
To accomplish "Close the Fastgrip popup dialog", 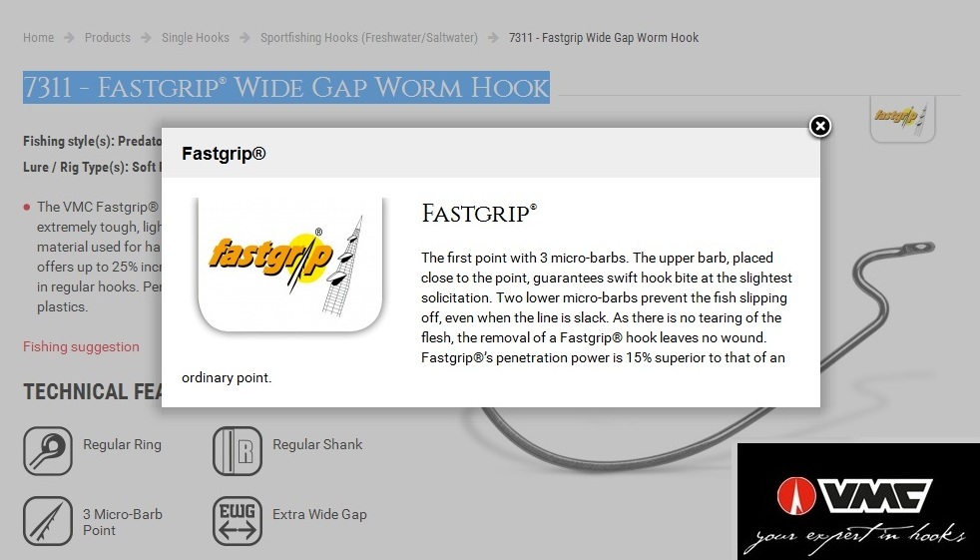I will click(x=820, y=126).
